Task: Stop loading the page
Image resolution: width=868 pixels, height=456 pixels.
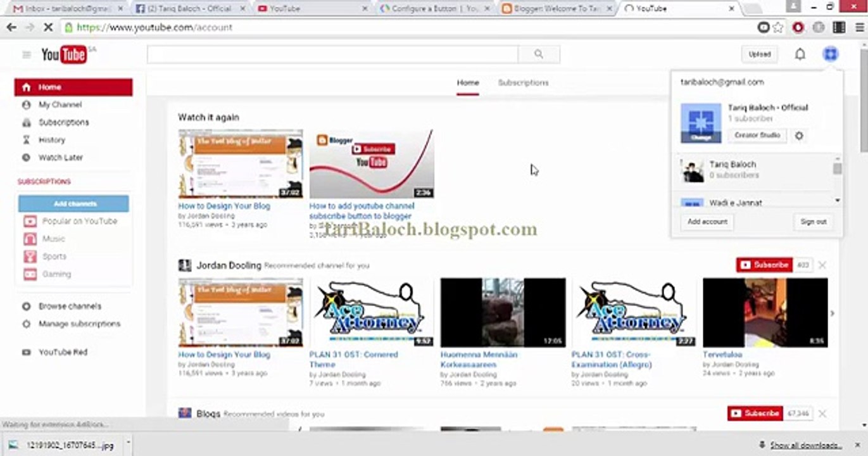Action: [x=48, y=27]
